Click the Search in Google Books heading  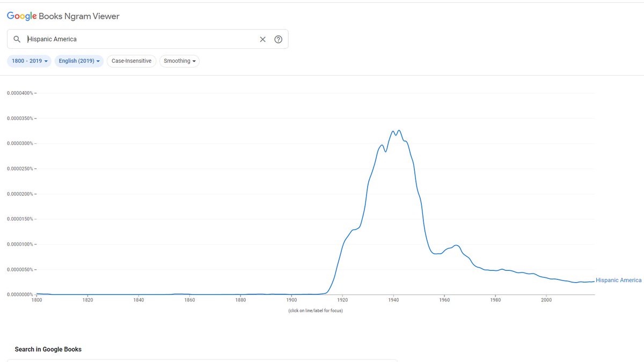[48, 349]
